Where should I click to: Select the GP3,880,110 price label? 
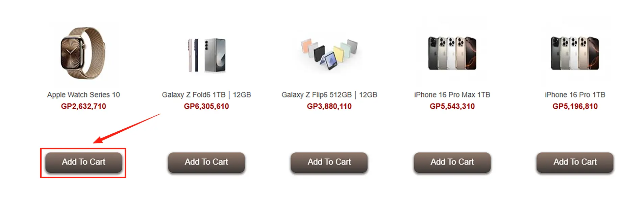click(x=329, y=106)
